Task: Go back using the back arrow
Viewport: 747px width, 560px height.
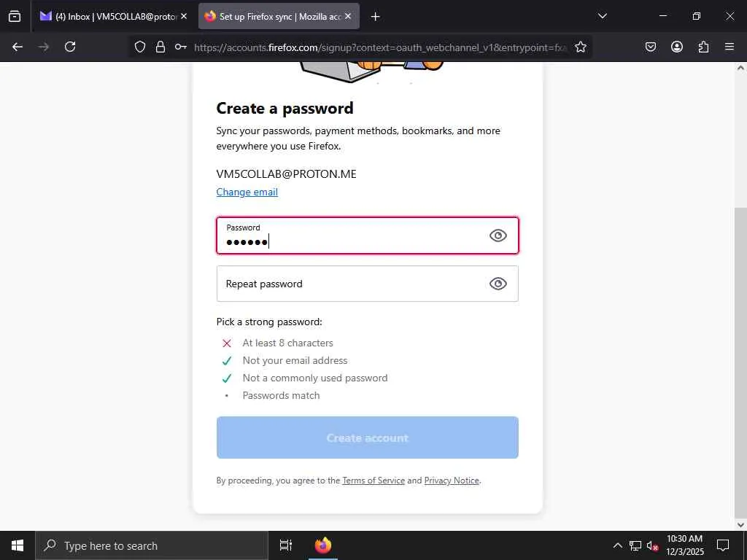Action: tap(18, 47)
